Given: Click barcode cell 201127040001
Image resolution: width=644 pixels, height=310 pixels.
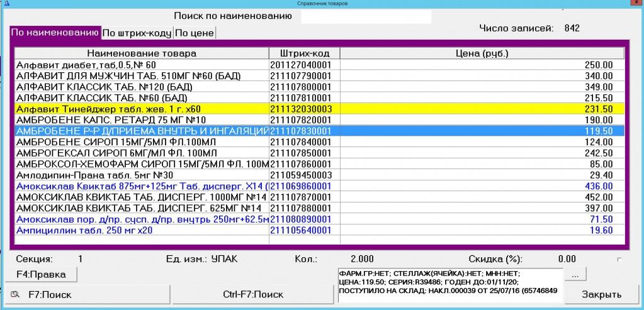Looking at the screenshot, I should coord(304,65).
